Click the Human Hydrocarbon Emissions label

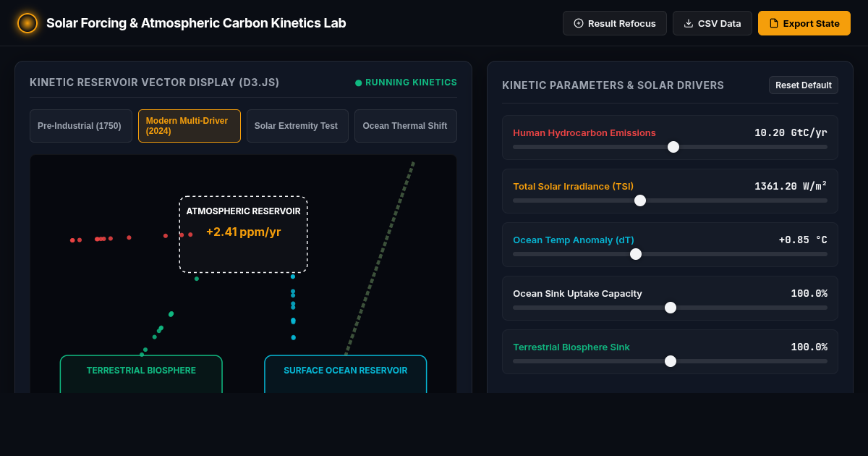584,132
